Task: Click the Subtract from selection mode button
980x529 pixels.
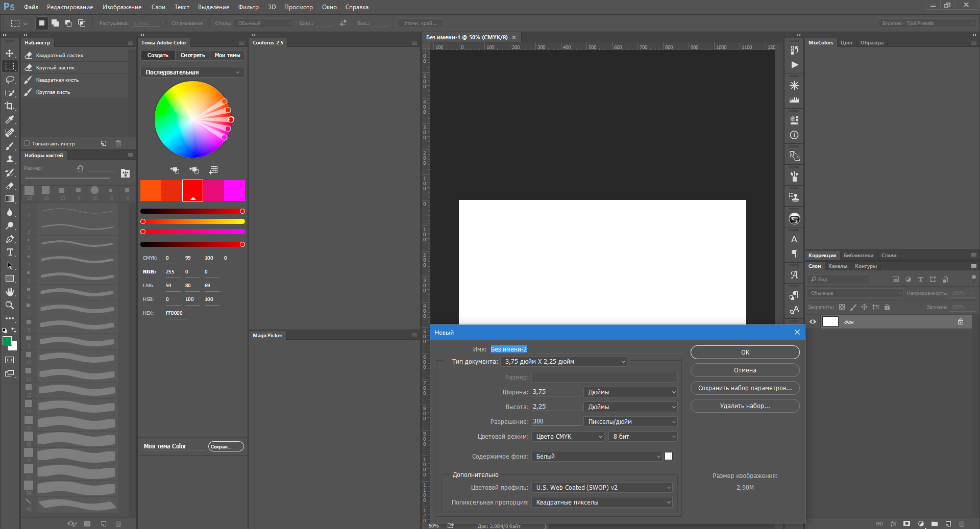Action: [68, 23]
